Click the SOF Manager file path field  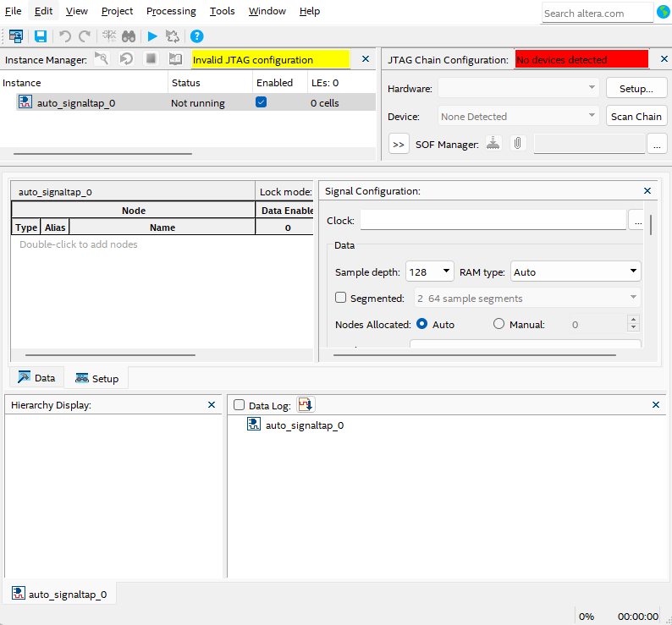click(589, 144)
